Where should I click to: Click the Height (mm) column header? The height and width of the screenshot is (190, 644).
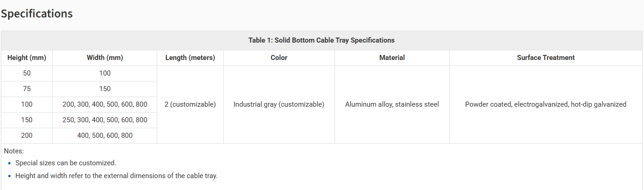27,58
